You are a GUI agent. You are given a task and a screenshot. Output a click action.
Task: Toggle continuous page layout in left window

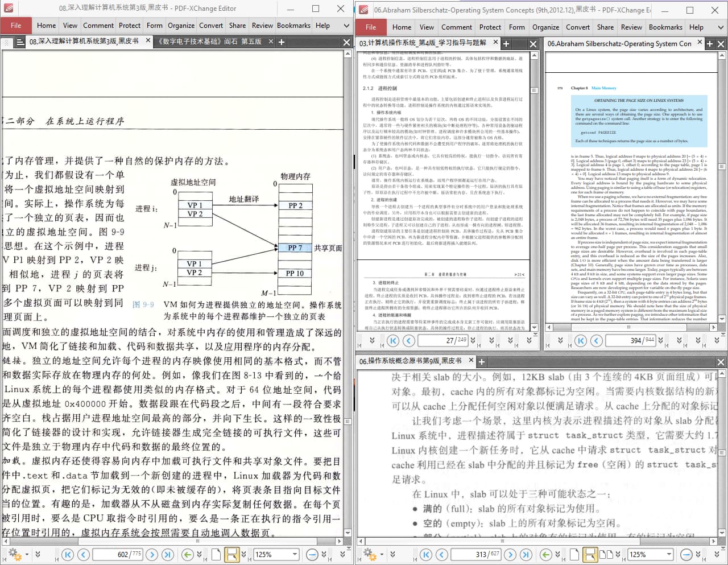(231, 554)
